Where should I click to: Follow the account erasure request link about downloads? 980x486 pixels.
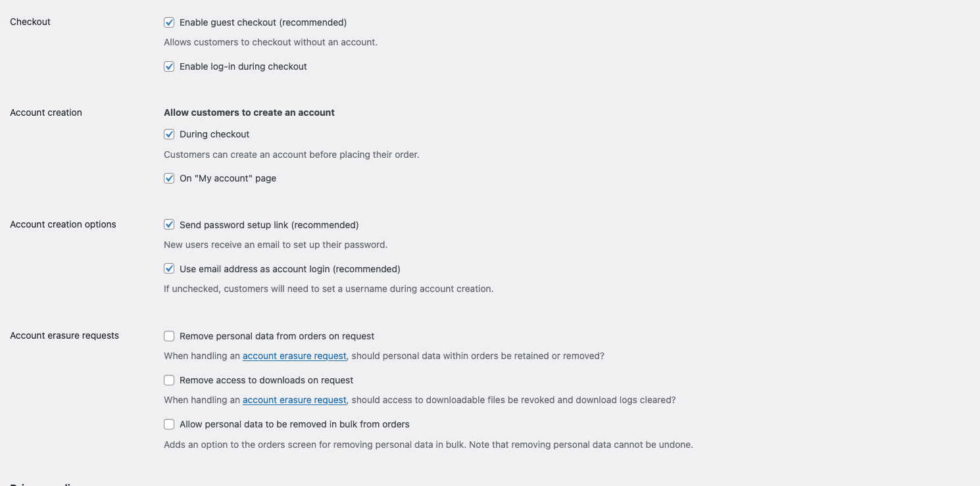(294, 400)
